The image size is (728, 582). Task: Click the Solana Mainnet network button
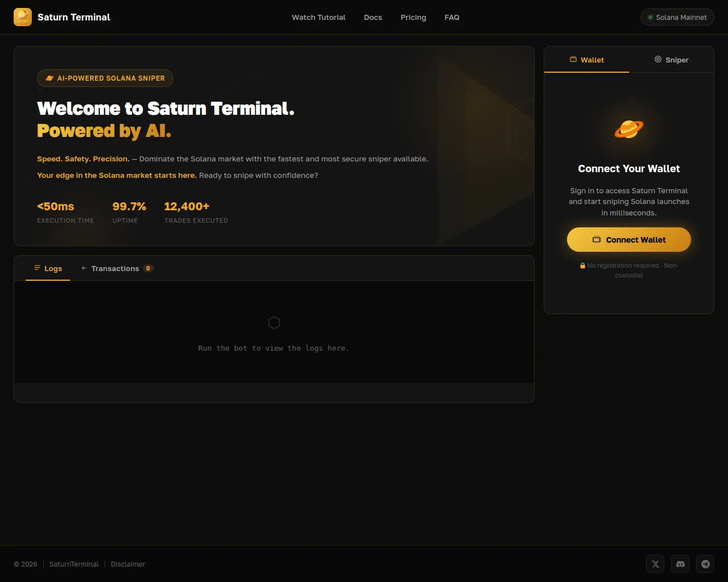[x=677, y=18]
